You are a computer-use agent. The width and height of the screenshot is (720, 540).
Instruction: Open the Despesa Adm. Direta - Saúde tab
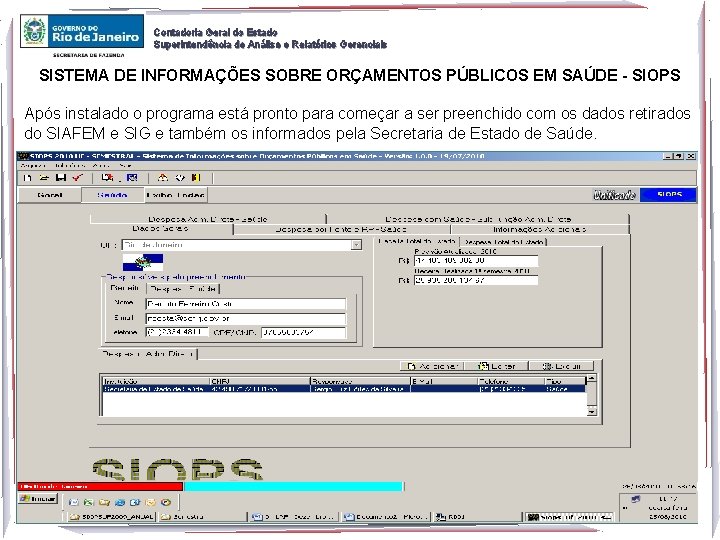(x=208, y=219)
